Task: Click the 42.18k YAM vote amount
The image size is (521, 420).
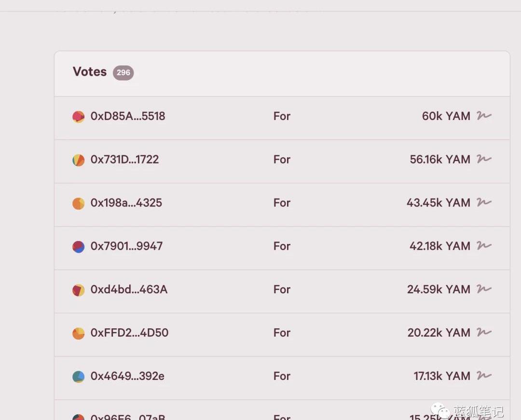Action: tap(440, 246)
